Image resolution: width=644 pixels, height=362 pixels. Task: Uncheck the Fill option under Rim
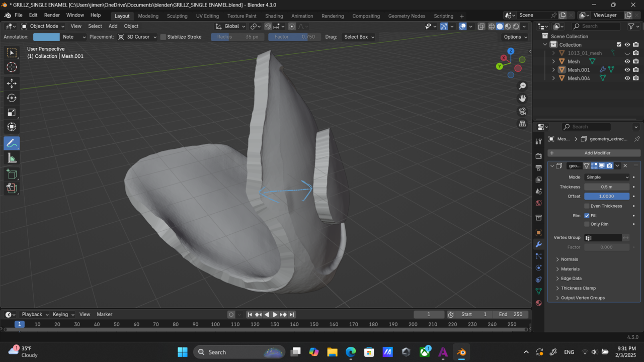click(x=587, y=215)
